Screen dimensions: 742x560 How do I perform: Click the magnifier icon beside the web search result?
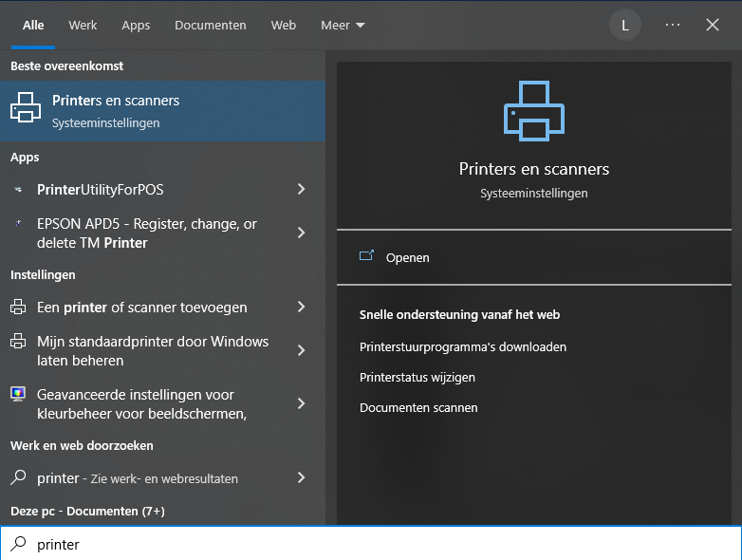[18, 478]
